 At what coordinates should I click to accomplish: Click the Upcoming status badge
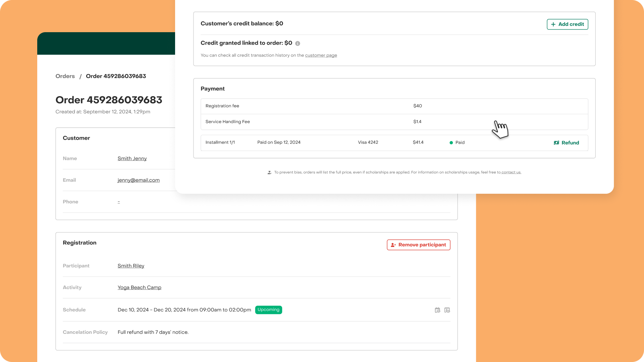pos(268,310)
